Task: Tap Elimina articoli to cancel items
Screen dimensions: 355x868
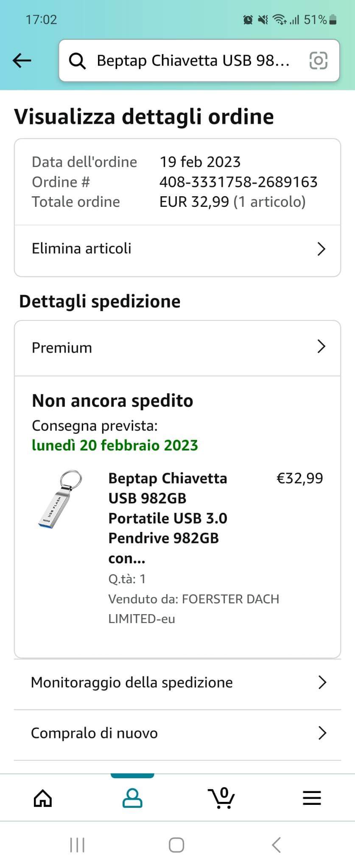Action: tap(82, 248)
